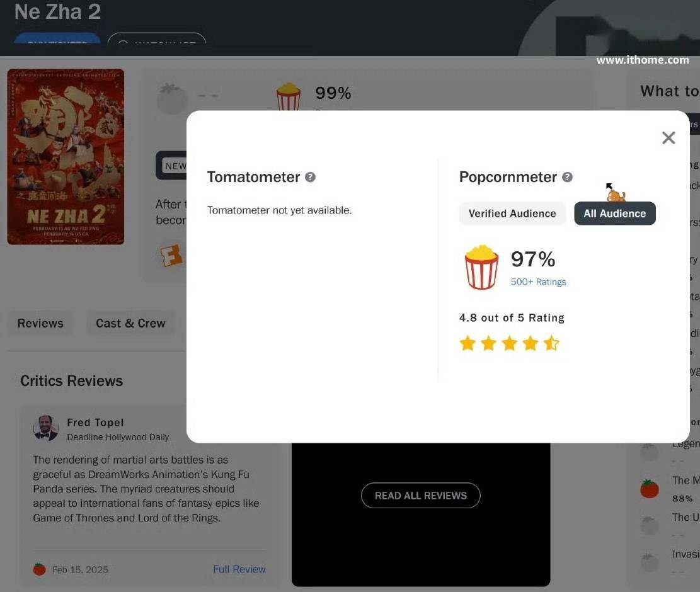
Task: Click the red tomato beside Feb 15, 2025
Action: [39, 569]
